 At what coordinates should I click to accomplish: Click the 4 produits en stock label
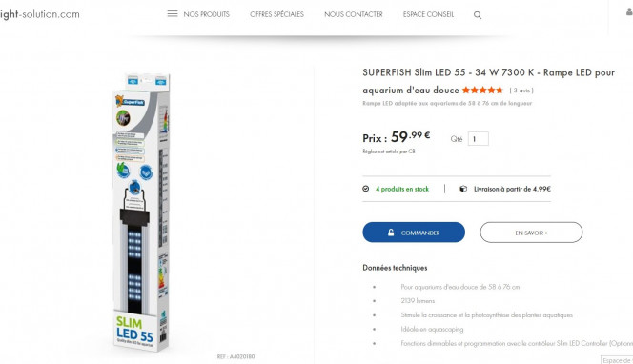coord(402,189)
